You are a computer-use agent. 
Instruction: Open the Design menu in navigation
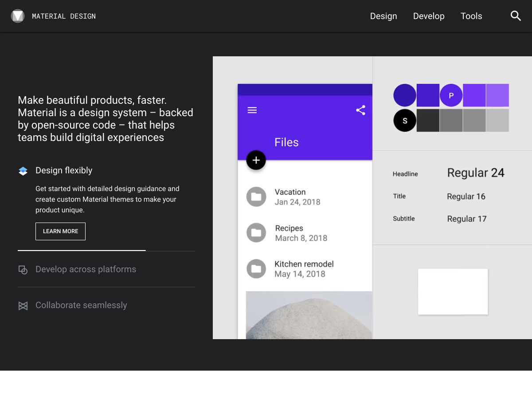[x=383, y=16]
